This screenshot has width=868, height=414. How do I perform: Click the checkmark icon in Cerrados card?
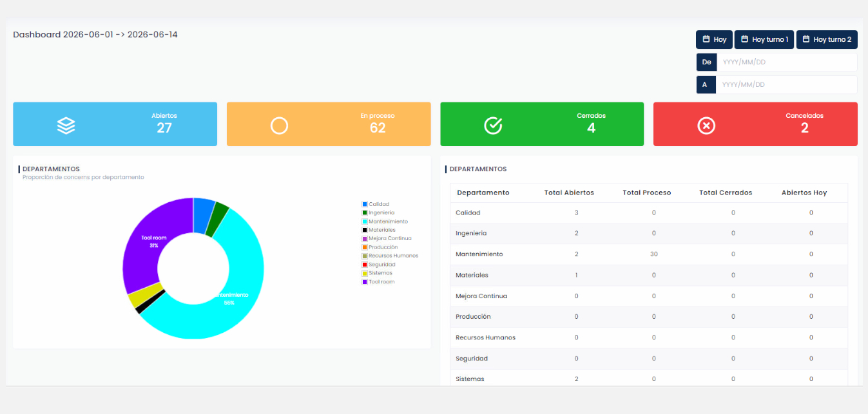[493, 126]
